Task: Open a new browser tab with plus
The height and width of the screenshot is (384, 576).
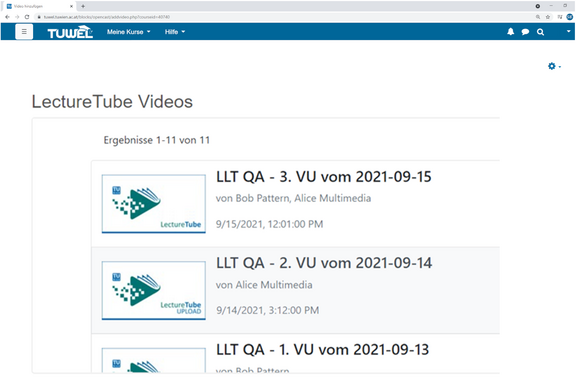Action: tap(83, 6)
